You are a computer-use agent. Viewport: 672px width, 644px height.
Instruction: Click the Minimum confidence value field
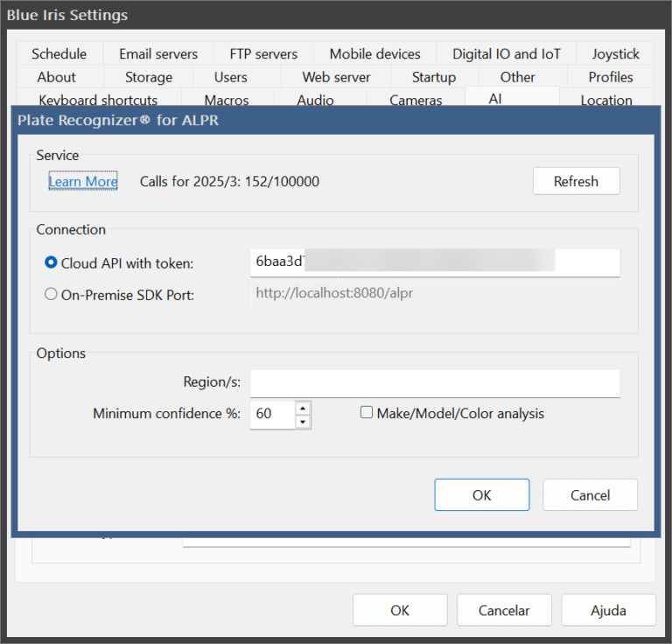[273, 414]
